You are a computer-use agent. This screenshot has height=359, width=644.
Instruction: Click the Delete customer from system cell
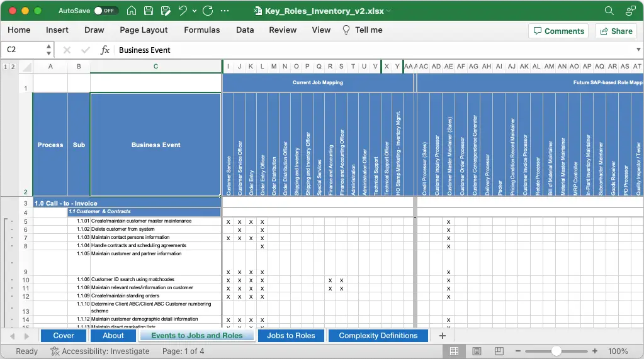[155, 229]
